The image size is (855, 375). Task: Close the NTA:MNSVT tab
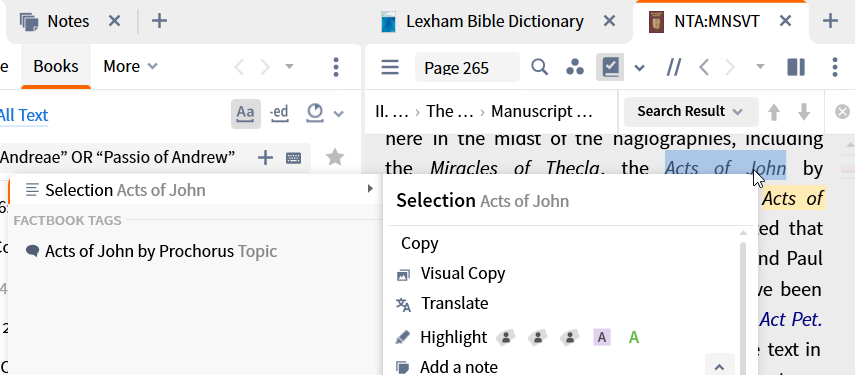(785, 21)
